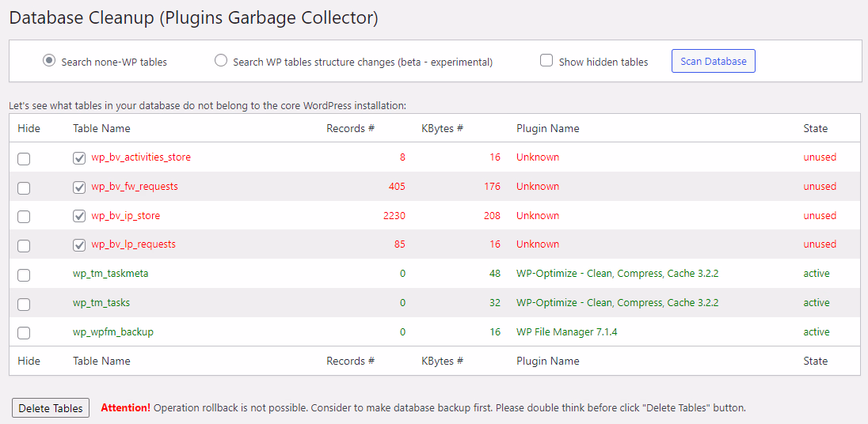Click the Scan Database button
The height and width of the screenshot is (424, 868).
(x=713, y=61)
